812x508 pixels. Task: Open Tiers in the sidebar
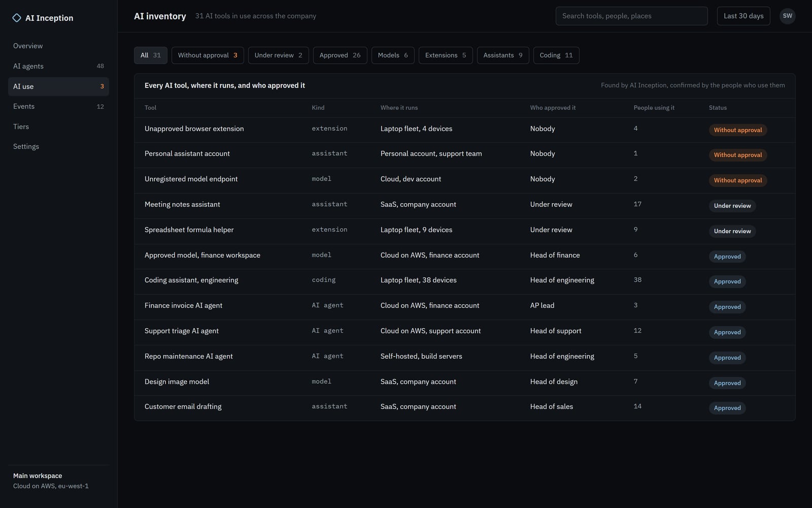coord(58,126)
